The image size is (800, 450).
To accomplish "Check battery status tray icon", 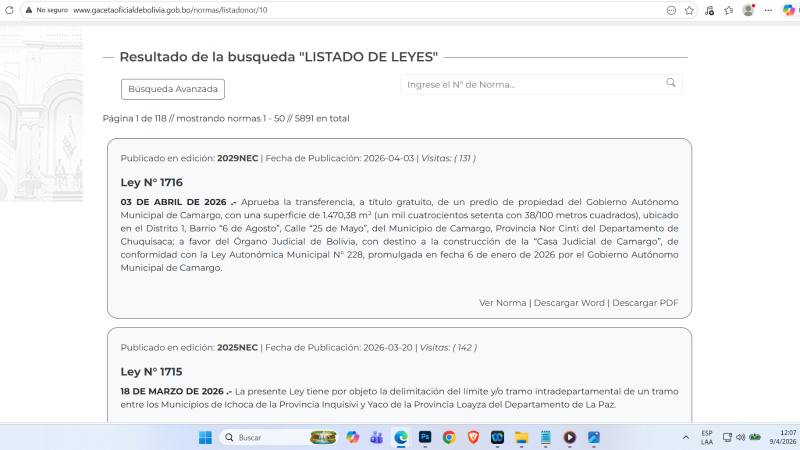I will 755,438.
